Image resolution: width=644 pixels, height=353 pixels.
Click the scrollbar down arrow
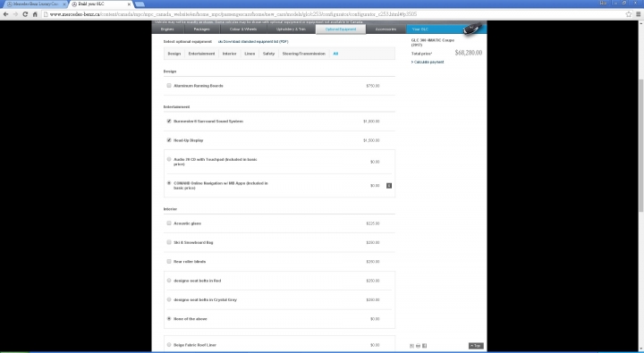click(640, 349)
